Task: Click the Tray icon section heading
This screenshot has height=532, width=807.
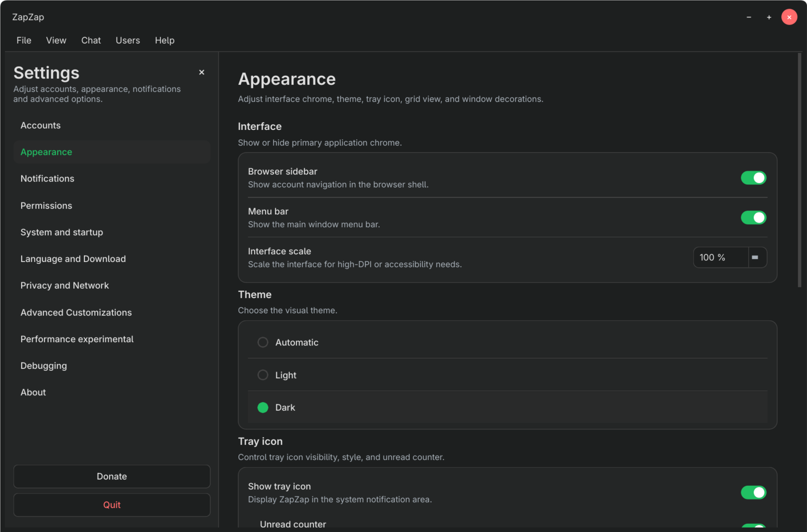Action: [x=260, y=441]
